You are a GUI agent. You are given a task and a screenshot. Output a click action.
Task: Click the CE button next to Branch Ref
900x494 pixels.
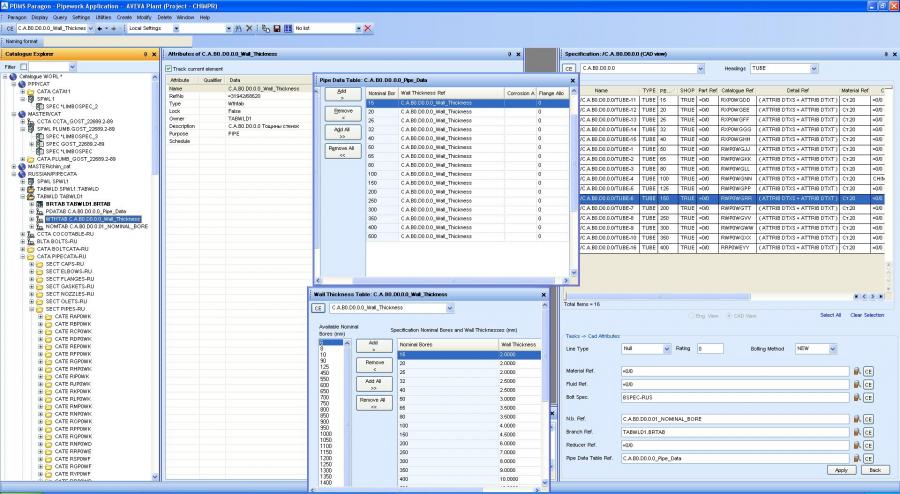(x=868, y=433)
